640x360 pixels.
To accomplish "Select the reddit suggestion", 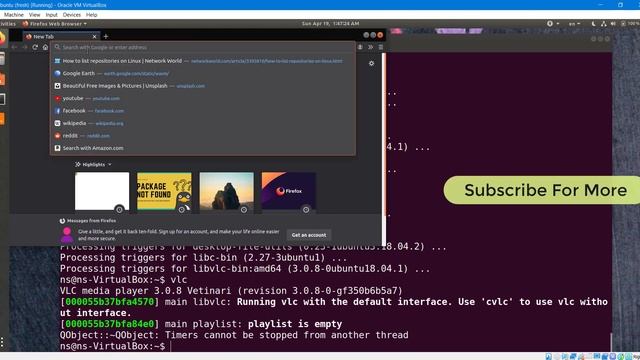I will click(203, 136).
